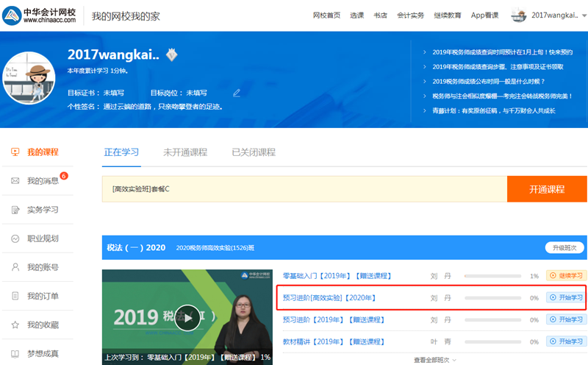Click progress bar of 零基础入门 at 1%

pos(492,276)
